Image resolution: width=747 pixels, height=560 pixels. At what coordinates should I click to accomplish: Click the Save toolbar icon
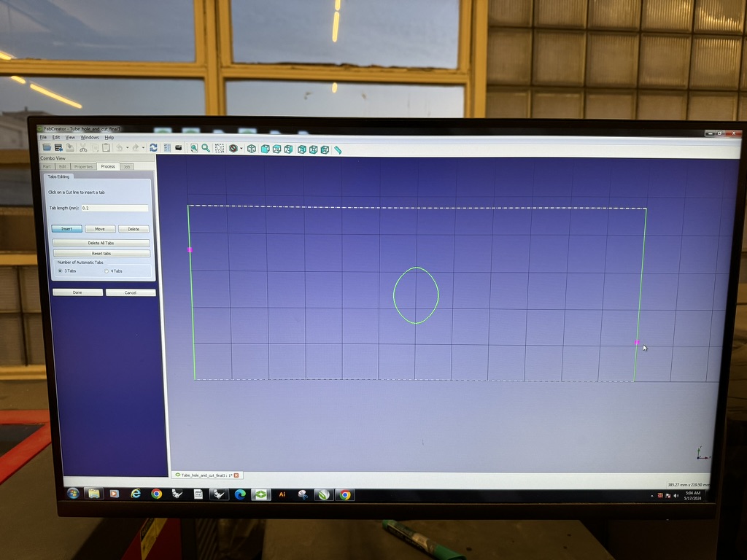(x=58, y=147)
